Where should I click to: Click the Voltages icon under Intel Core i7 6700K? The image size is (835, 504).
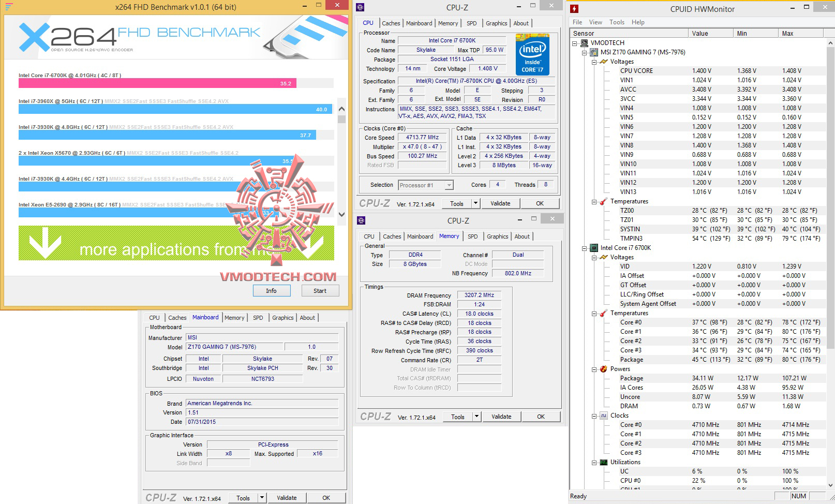603,257
